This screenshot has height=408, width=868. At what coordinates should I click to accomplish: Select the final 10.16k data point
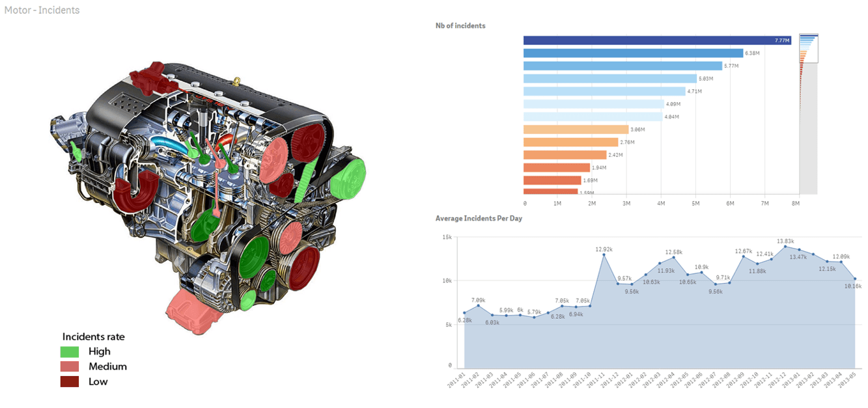coord(854,279)
